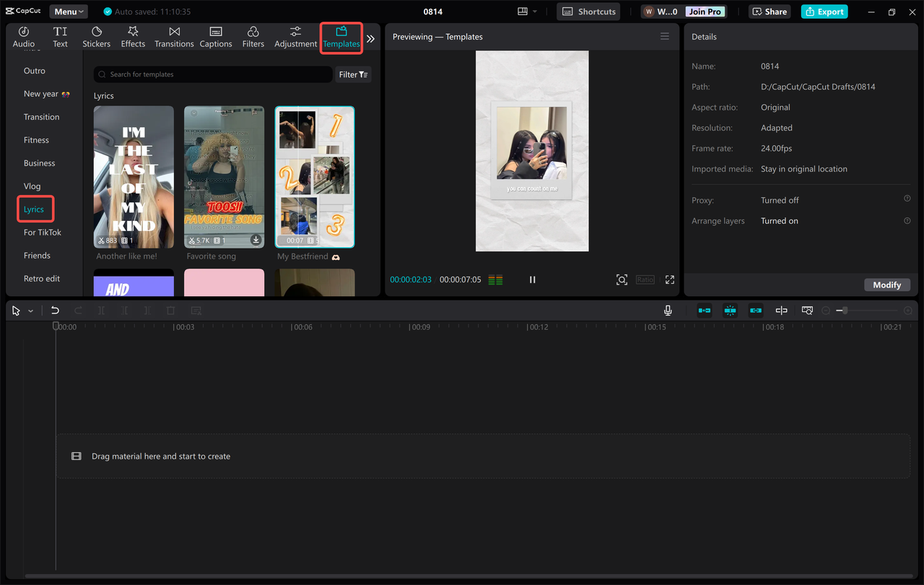Zoom out the timeline
Image resolution: width=924 pixels, height=585 pixels.
[826, 311]
